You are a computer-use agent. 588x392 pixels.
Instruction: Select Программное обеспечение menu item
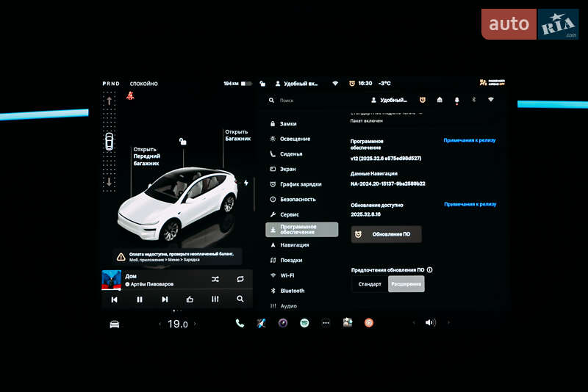[302, 230]
